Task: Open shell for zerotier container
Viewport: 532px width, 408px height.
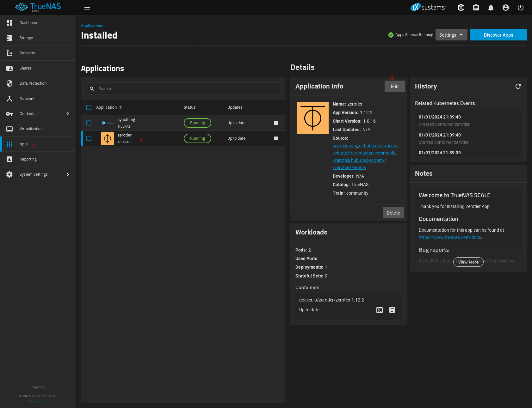Action: click(x=380, y=310)
